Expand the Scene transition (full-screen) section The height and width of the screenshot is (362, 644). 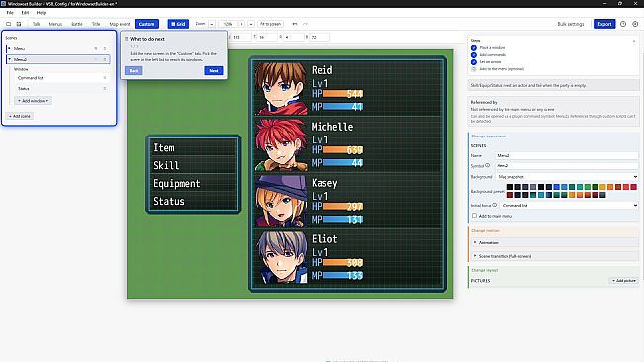click(554, 256)
